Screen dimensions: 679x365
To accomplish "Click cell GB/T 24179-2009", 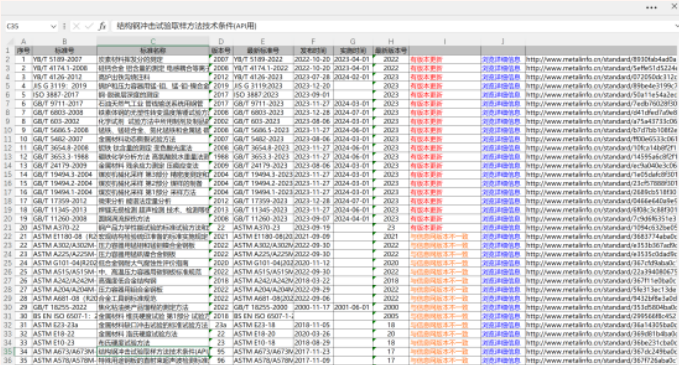I will coord(65,166).
